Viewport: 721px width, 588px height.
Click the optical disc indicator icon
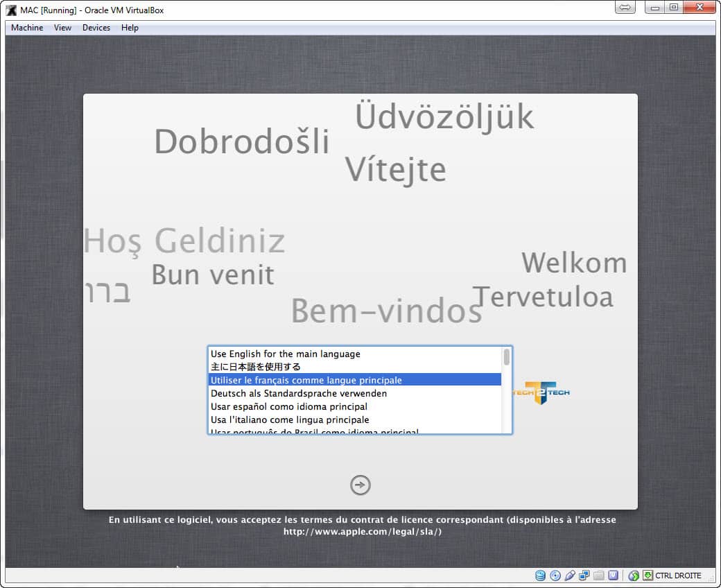pos(555,575)
